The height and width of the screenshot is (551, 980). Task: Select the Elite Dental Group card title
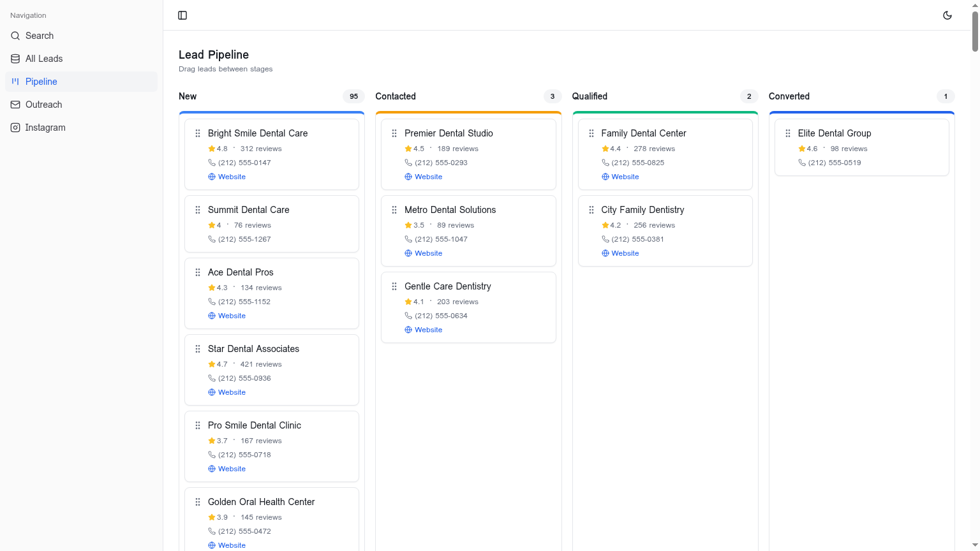click(835, 133)
